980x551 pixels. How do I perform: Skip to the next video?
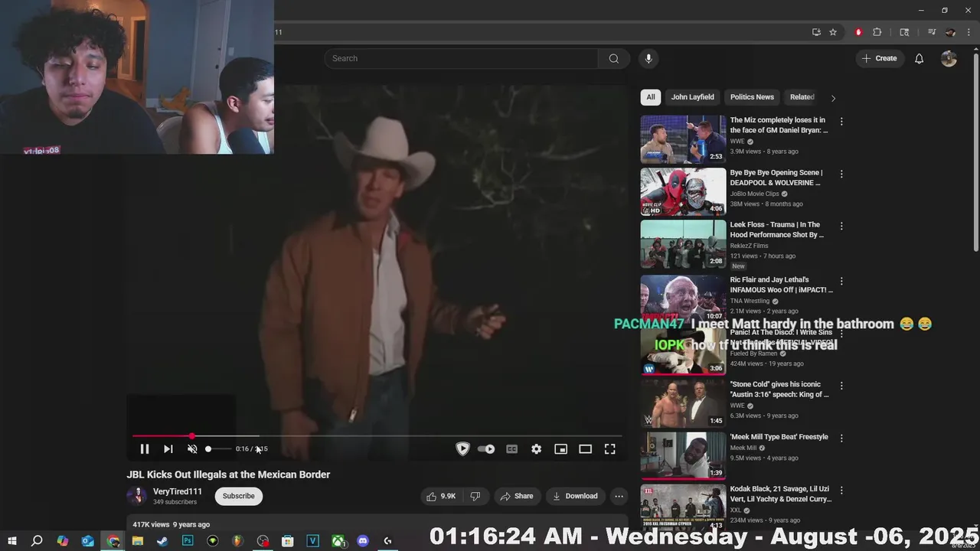point(168,449)
